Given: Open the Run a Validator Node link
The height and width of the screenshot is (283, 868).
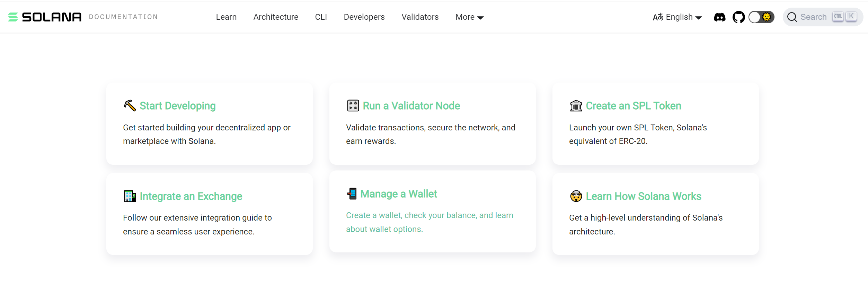Looking at the screenshot, I should pyautogui.click(x=411, y=106).
